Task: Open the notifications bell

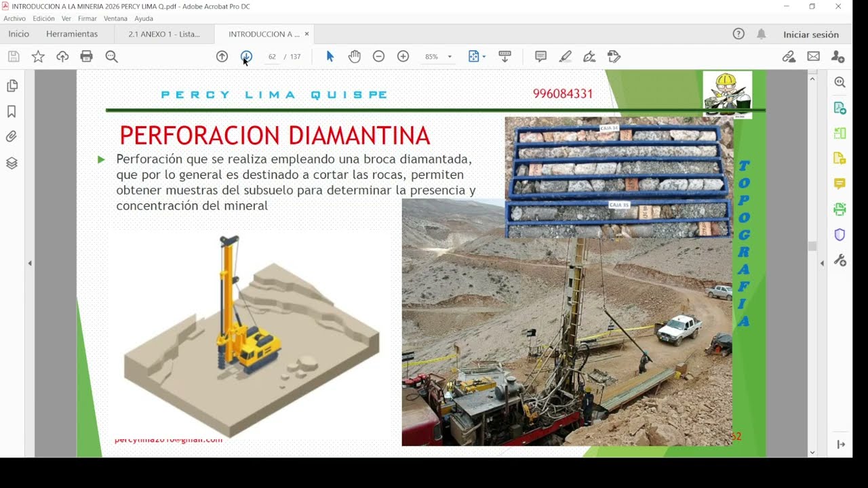Action: [762, 34]
